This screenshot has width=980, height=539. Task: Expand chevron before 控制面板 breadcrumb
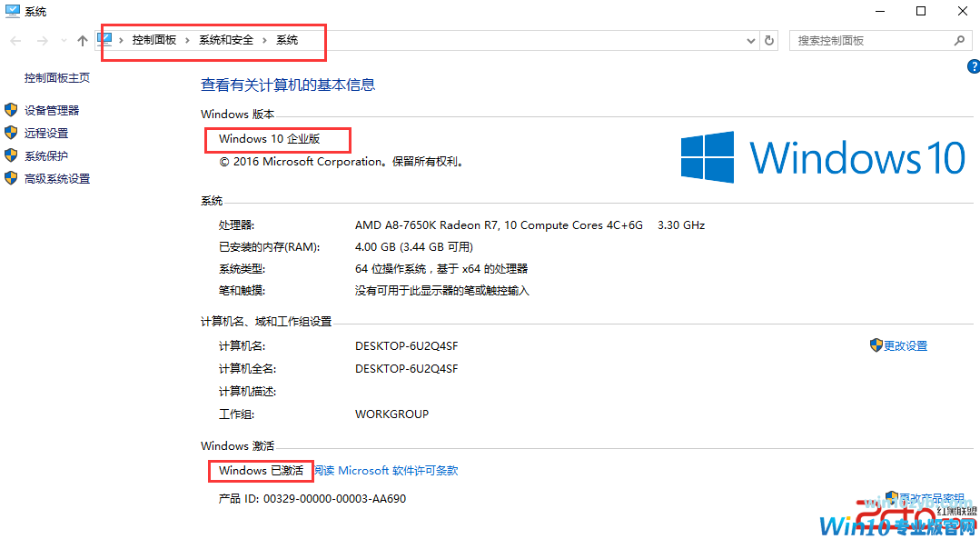pos(122,40)
